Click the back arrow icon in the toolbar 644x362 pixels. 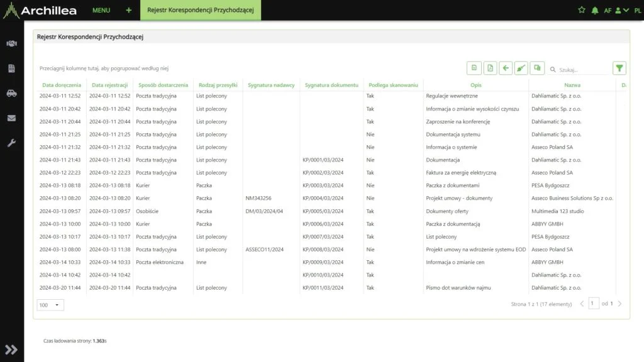[505, 67]
